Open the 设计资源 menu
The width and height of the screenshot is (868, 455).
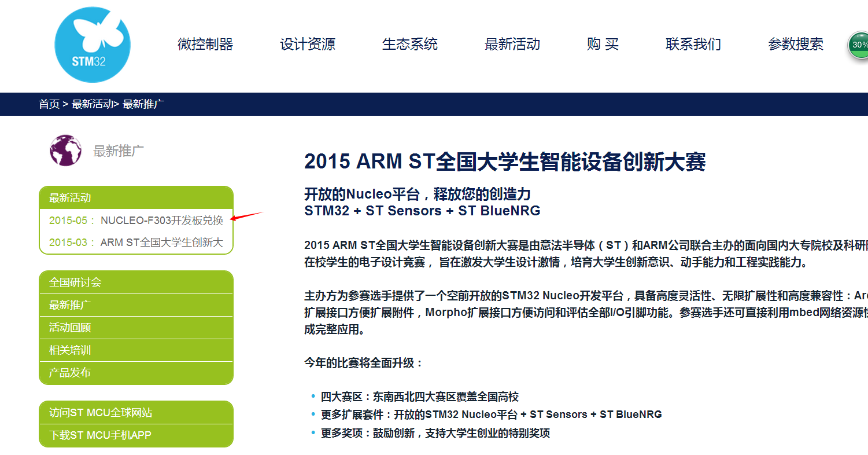pyautogui.click(x=308, y=44)
